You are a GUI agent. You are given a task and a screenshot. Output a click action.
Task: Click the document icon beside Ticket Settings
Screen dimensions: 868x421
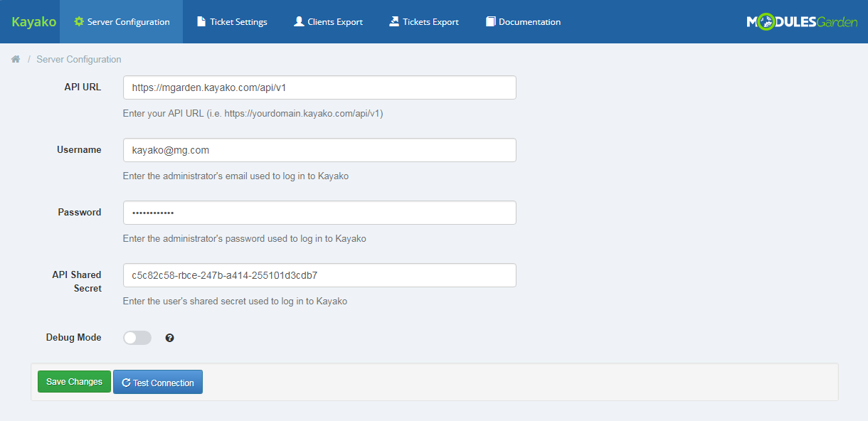coord(201,21)
